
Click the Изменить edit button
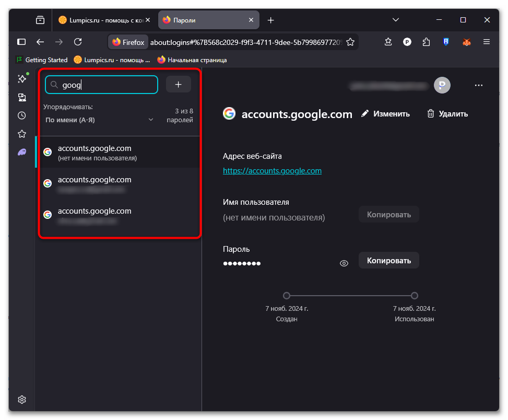pos(385,114)
